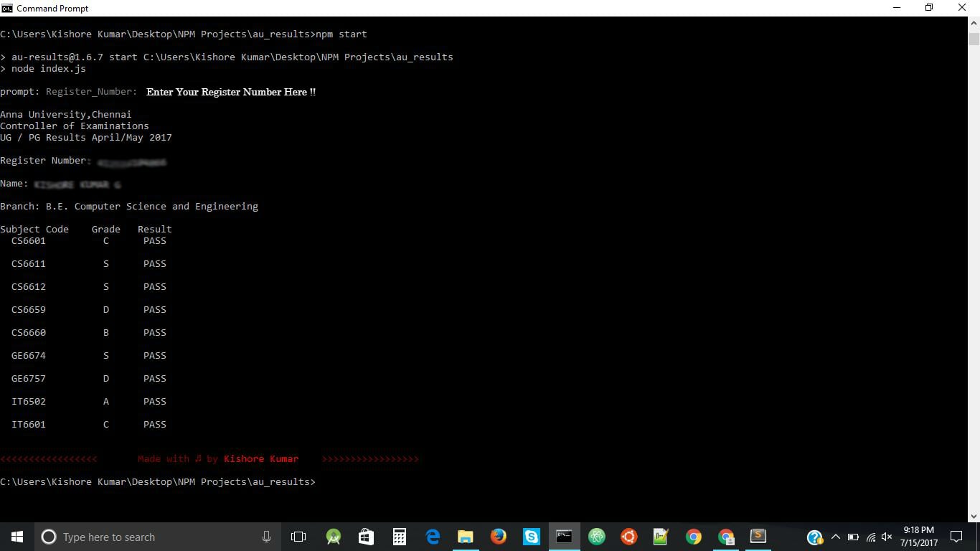The height and width of the screenshot is (551, 980).
Task: Click the taskbar search box
Action: 158,537
